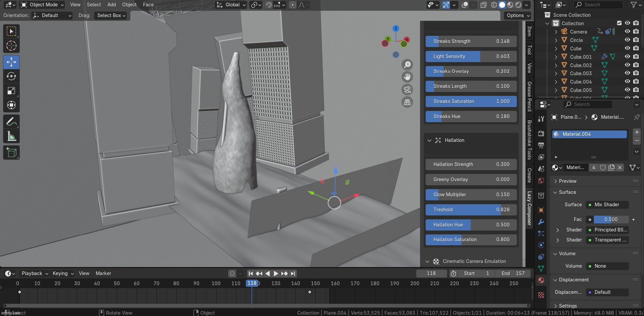Switch to Lazy Composer sidebar tab

(530, 208)
